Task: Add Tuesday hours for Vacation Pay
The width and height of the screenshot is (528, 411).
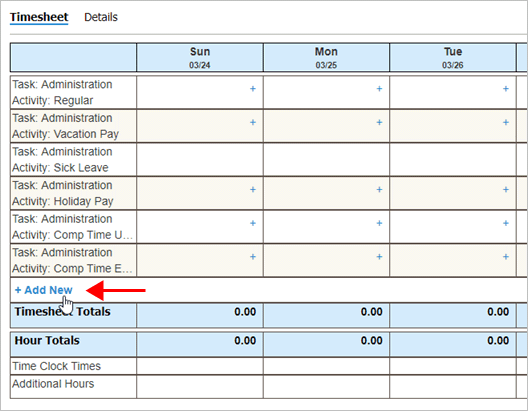Action: (x=506, y=123)
